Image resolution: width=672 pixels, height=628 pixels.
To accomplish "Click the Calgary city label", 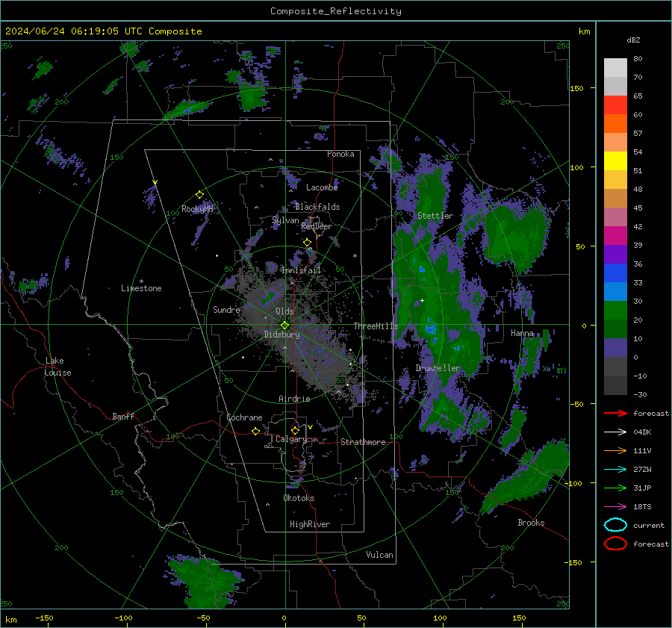I will (x=291, y=439).
